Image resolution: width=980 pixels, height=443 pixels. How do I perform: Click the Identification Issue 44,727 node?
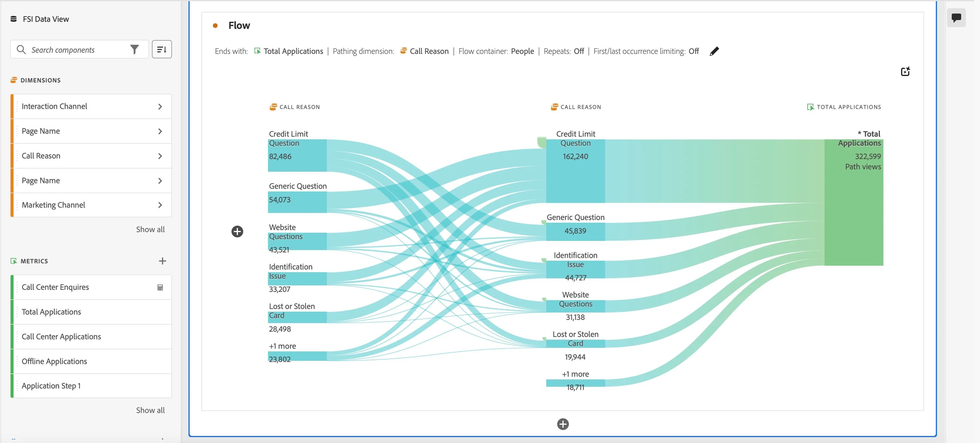pyautogui.click(x=575, y=270)
